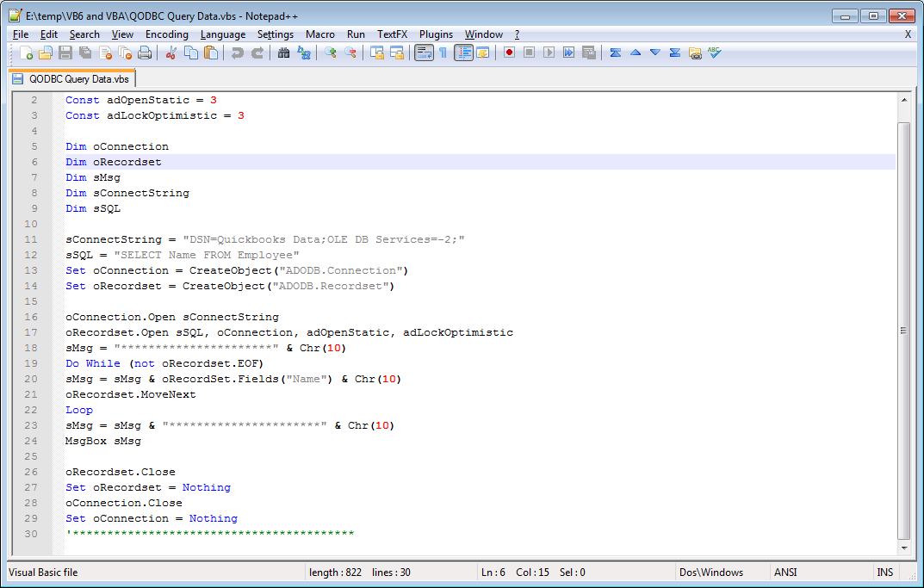Viewport: 924px width, 588px height.
Task: Zoom out using the toolbar icon
Action: 350,53
